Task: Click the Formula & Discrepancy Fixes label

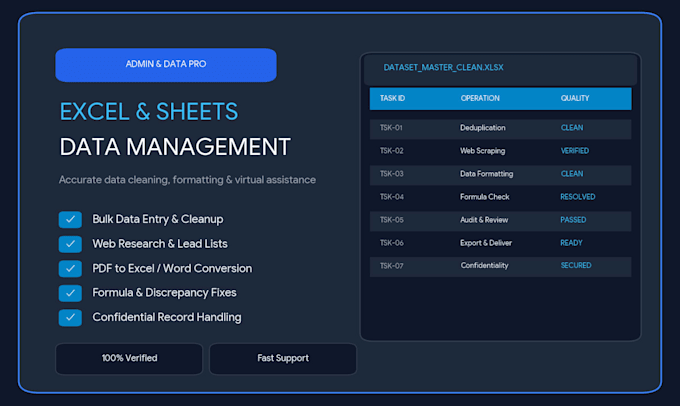Action: click(x=164, y=293)
